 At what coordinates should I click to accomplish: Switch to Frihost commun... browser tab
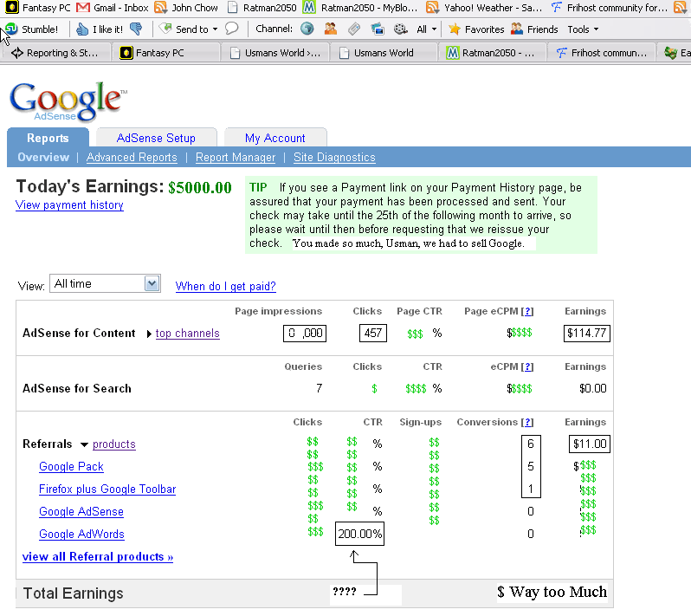tap(601, 53)
